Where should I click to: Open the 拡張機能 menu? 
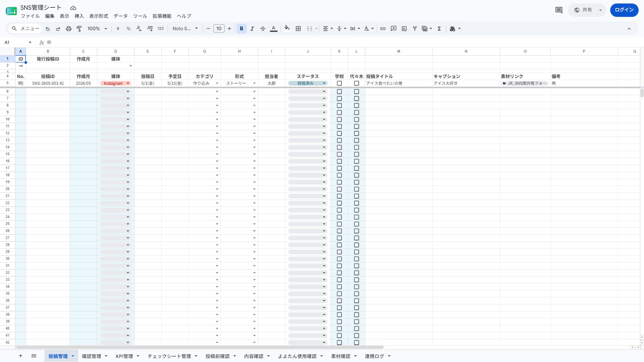tap(162, 16)
